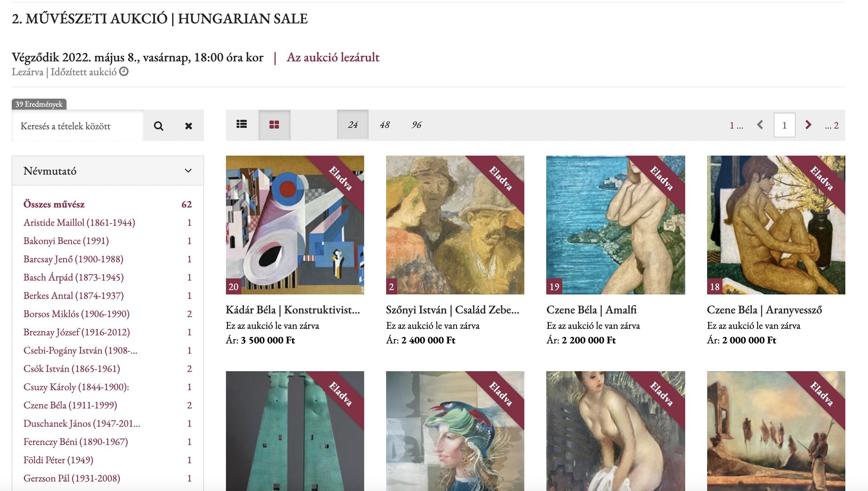Select Összes művész filter

(54, 204)
